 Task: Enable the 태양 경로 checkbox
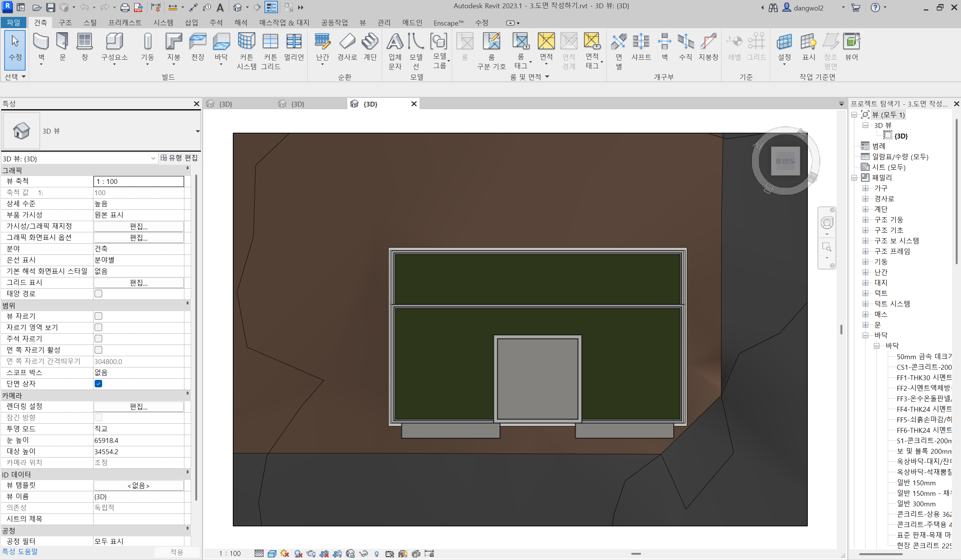[x=98, y=294]
